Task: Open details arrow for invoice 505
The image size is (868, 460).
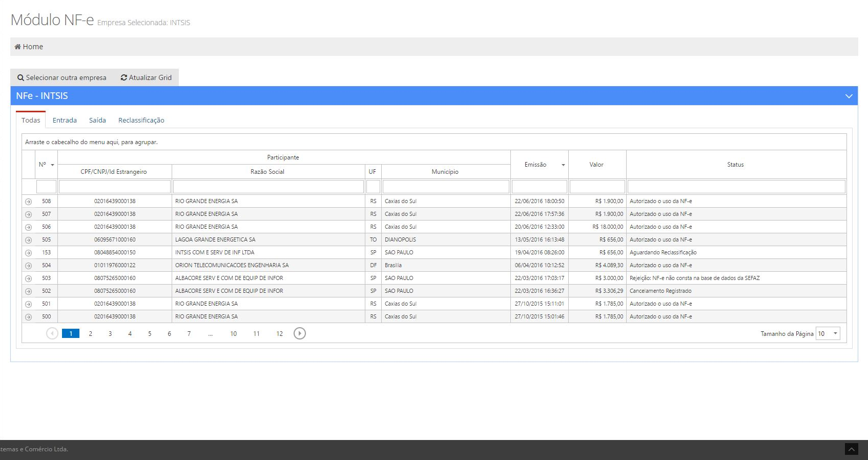Action: [29, 240]
